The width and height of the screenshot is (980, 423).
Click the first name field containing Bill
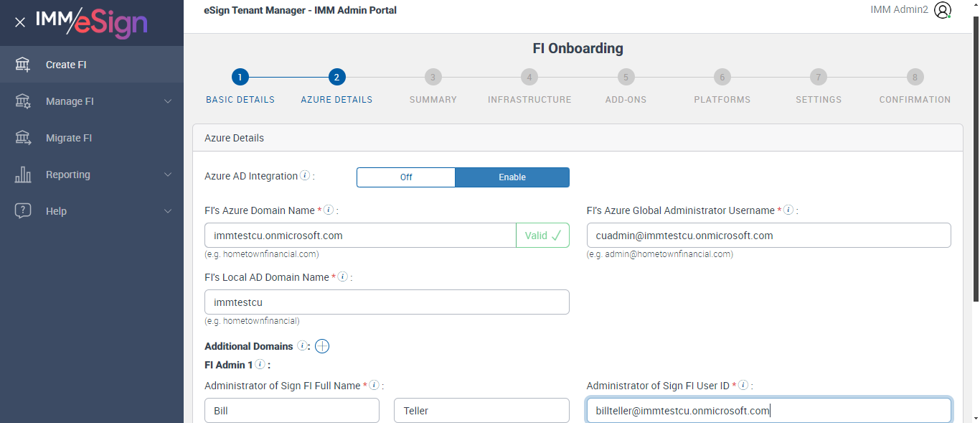[292, 411]
